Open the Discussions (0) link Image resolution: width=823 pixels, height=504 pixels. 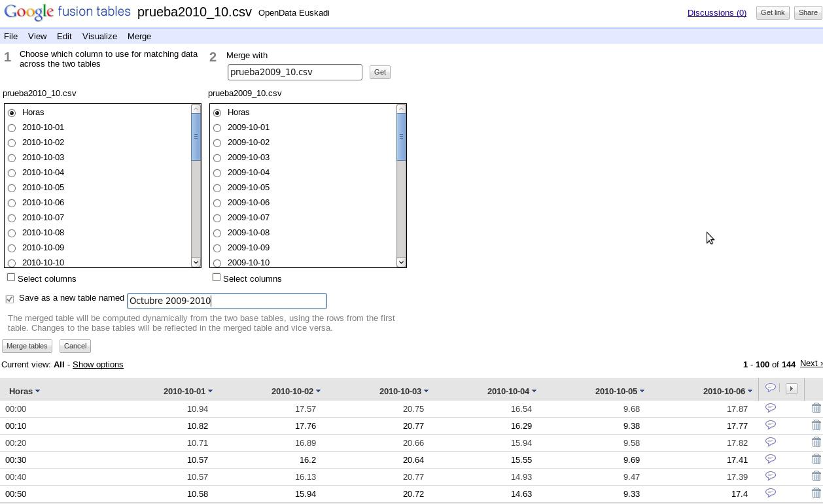pos(716,13)
